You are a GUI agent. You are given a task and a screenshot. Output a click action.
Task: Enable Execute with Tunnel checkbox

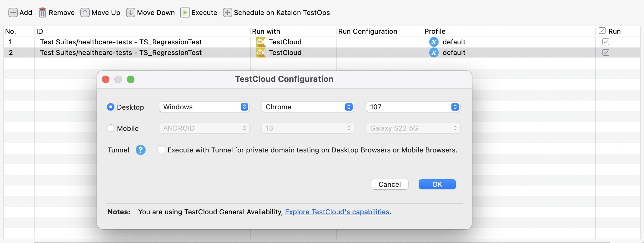[x=161, y=149]
